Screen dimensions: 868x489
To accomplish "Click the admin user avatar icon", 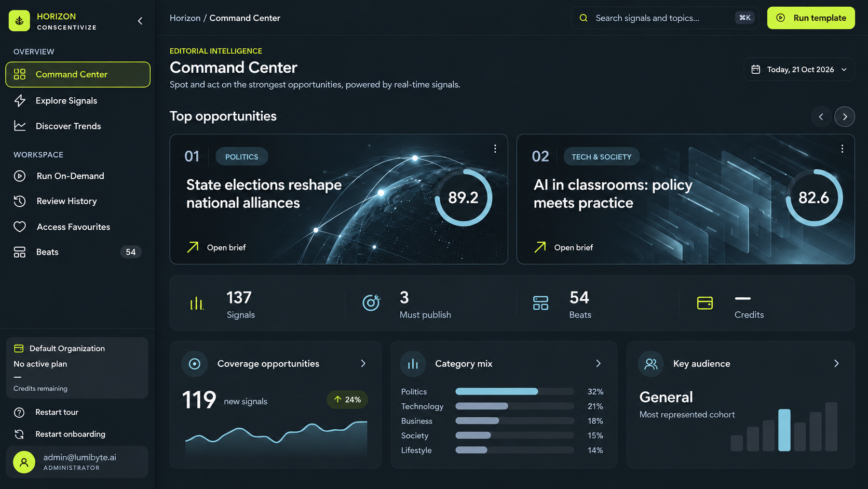I will click(24, 462).
